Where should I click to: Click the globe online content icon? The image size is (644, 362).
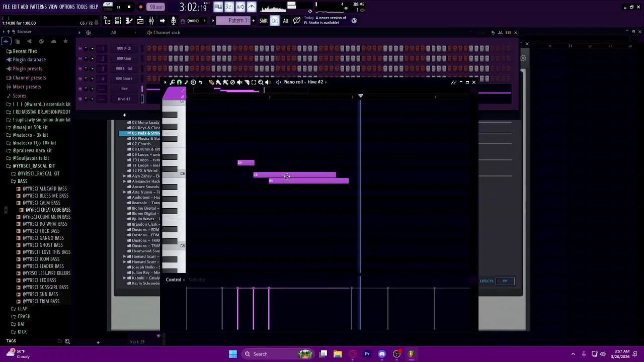tap(354, 21)
